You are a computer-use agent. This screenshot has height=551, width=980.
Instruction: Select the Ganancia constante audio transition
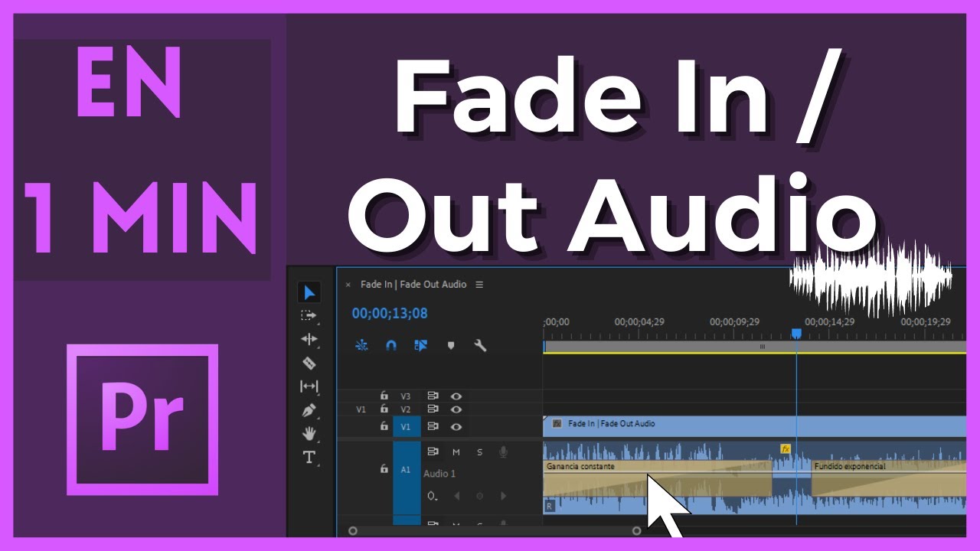tap(658, 478)
